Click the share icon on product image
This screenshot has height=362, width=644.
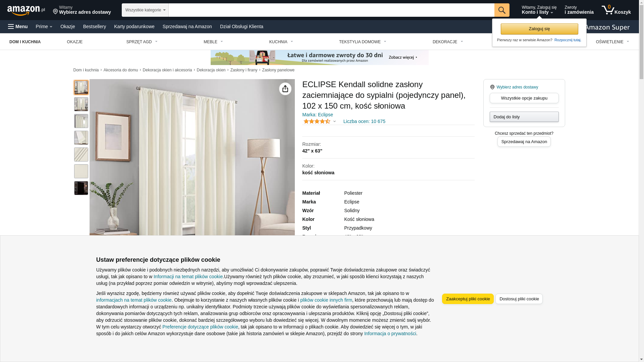tap(285, 89)
